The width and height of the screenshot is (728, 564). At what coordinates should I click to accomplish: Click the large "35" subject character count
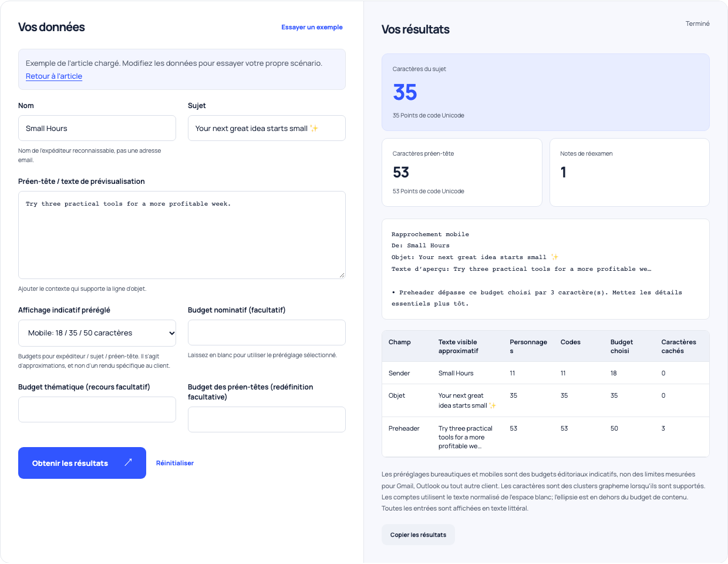pos(405,92)
